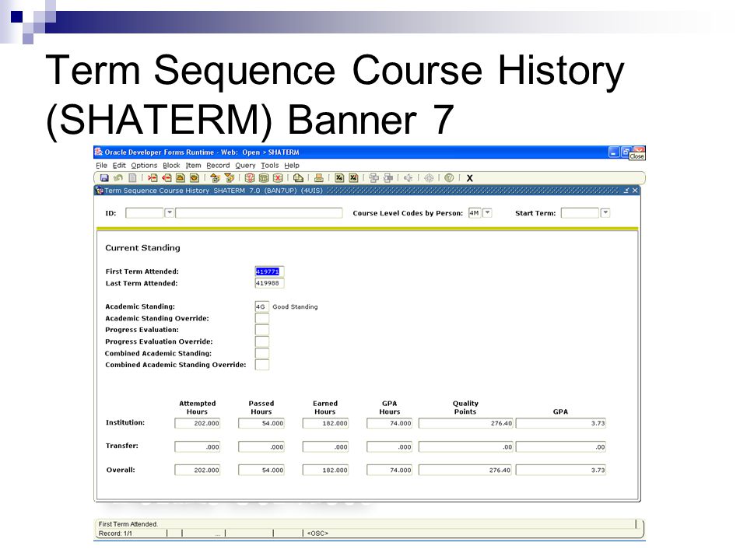Click the Next Block toolbar icon
The height and width of the screenshot is (560, 747).
click(x=229, y=178)
